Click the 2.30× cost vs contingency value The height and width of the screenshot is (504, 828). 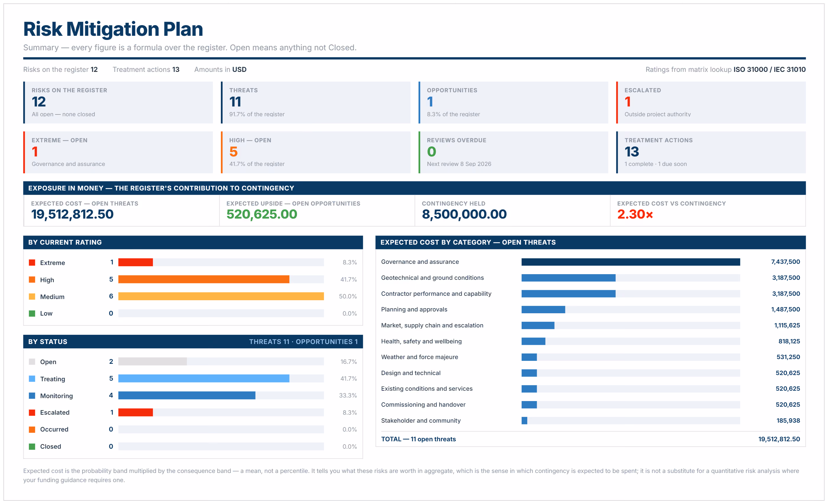(x=635, y=214)
